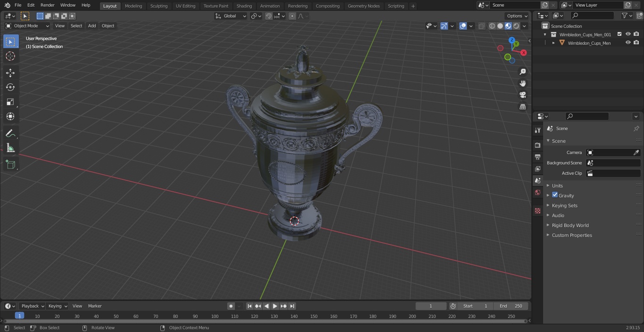Select the Rotate tool
This screenshot has width=644, height=332.
(x=10, y=87)
